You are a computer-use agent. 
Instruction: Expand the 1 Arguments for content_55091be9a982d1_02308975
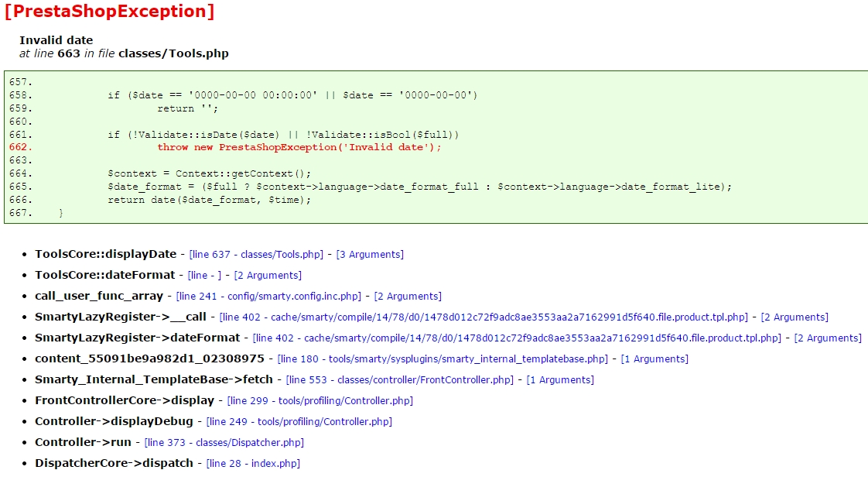point(654,358)
